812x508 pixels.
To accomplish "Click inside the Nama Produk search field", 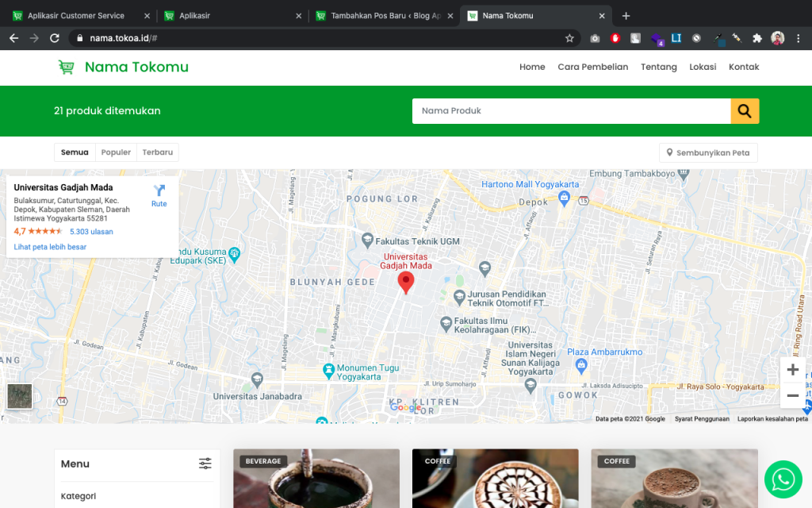I will [x=571, y=111].
